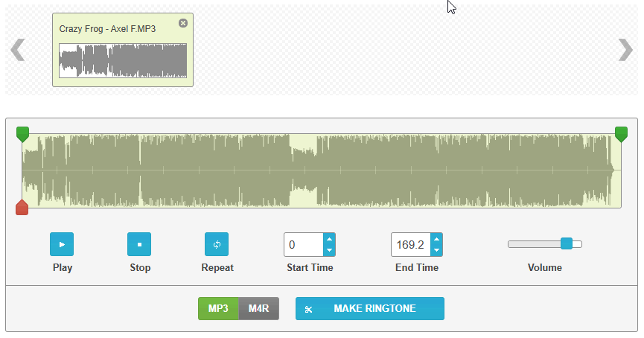Click the Volume slider track
Screen dimensions: 644x338
(x=544, y=244)
